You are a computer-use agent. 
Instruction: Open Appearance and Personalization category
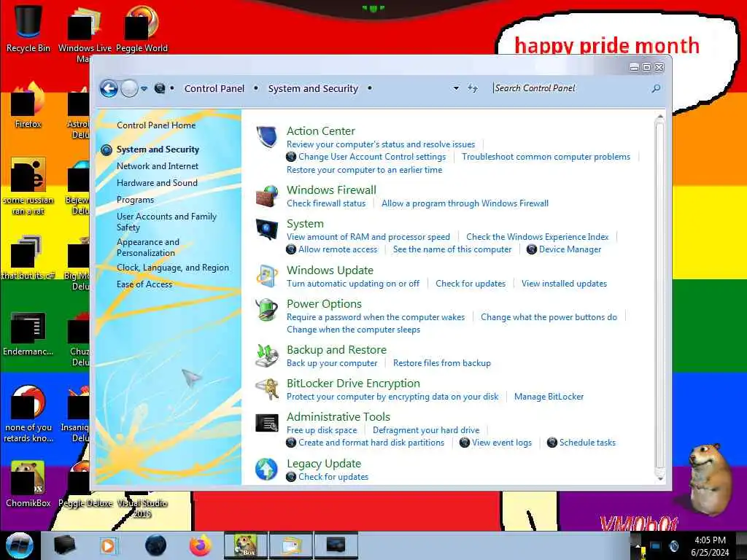pos(148,248)
